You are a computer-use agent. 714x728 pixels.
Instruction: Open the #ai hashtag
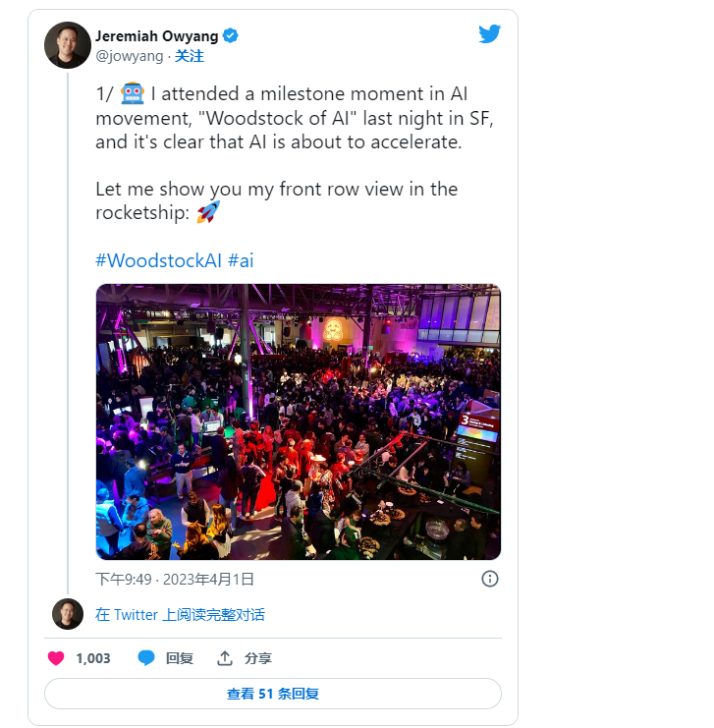point(241,260)
